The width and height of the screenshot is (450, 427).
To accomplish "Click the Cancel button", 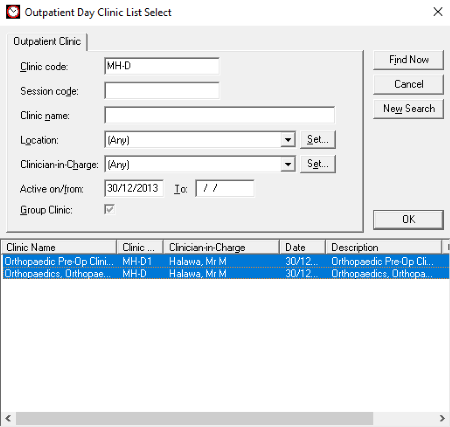I will coord(408,84).
